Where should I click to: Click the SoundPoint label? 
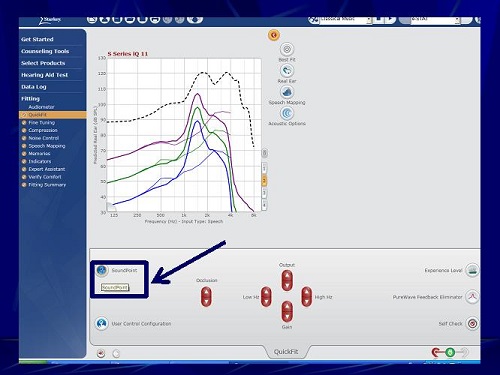coord(124,270)
